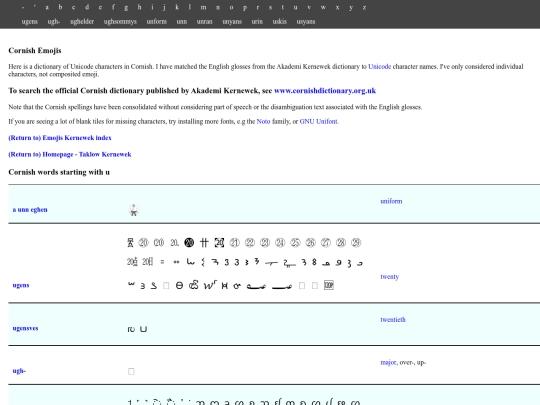Select letter 'w' in the alphabet navigation
The height and width of the screenshot is (405, 540).
coord(323,7)
